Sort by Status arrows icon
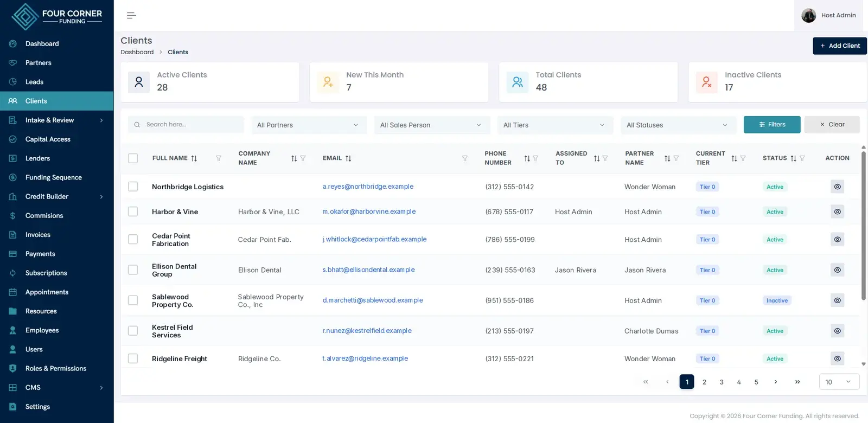This screenshot has width=868, height=423. (x=793, y=158)
